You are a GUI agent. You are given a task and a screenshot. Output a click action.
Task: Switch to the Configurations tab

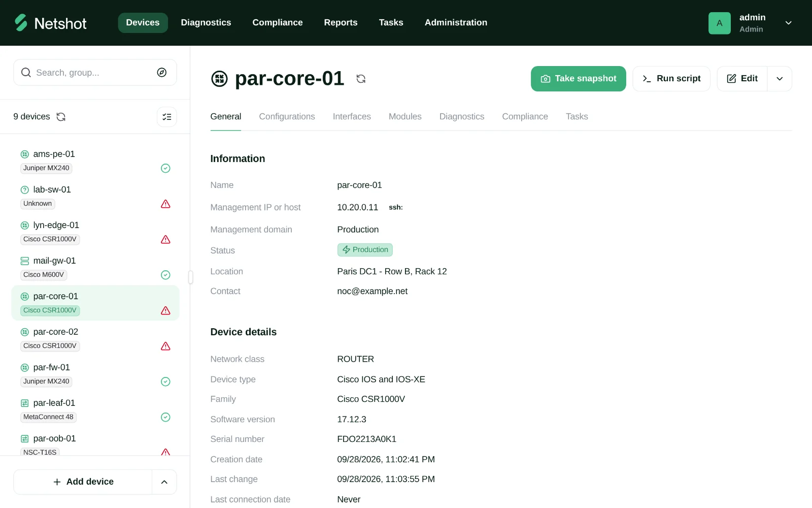click(287, 117)
